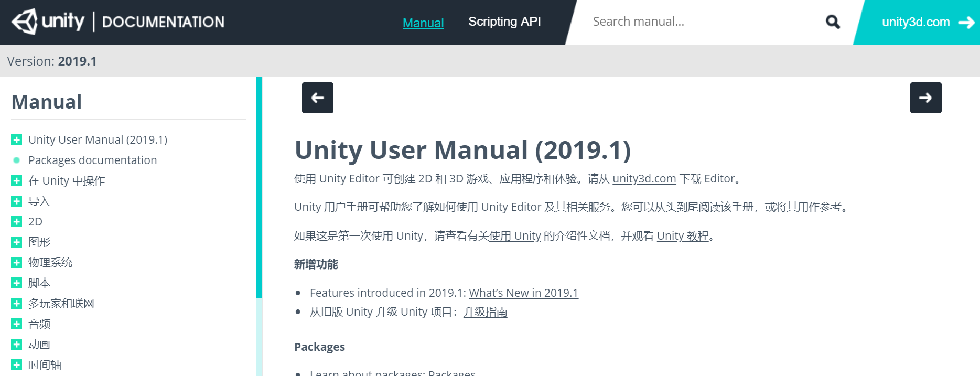Click the Unity User Manual (2019.1) page title
This screenshot has width=980, height=376.
coord(462,150)
